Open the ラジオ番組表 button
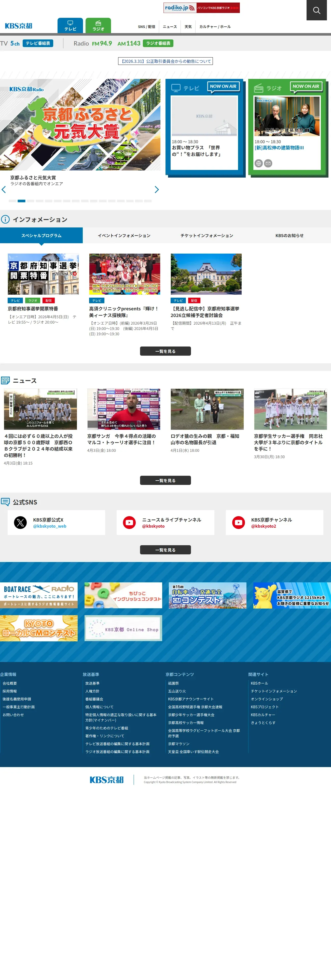This screenshot has height=980, width=331. tap(158, 43)
